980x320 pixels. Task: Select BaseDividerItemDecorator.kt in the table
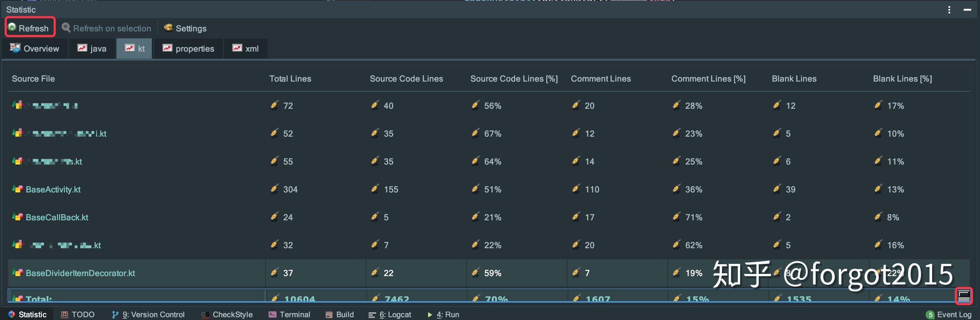point(80,273)
